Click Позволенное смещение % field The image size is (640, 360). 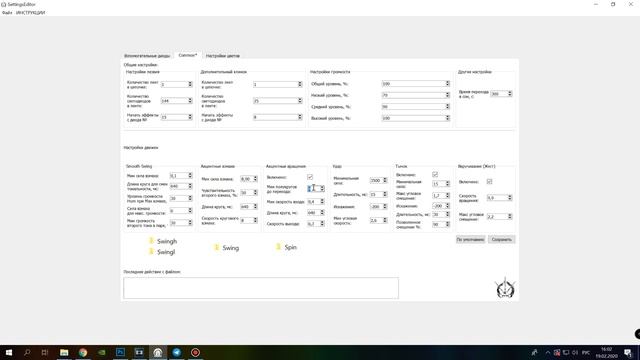click(441, 224)
